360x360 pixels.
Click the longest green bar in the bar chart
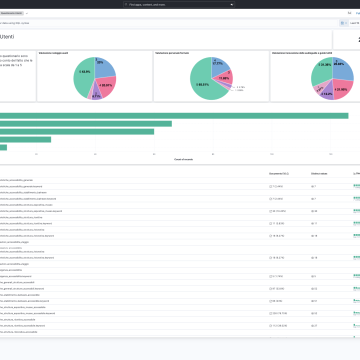tap(174, 116)
